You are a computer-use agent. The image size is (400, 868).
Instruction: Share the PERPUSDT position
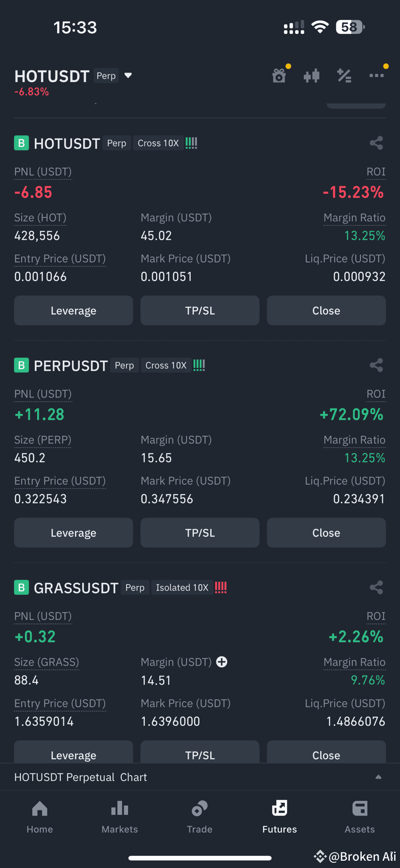coord(376,365)
